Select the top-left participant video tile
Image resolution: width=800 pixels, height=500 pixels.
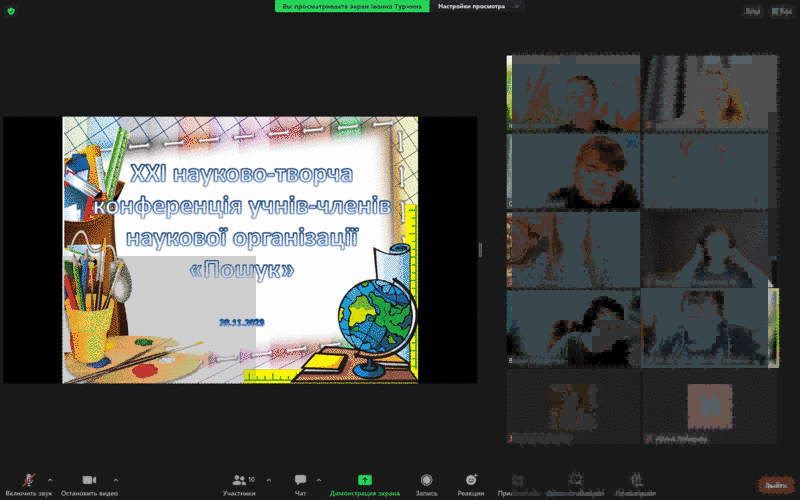click(x=573, y=93)
